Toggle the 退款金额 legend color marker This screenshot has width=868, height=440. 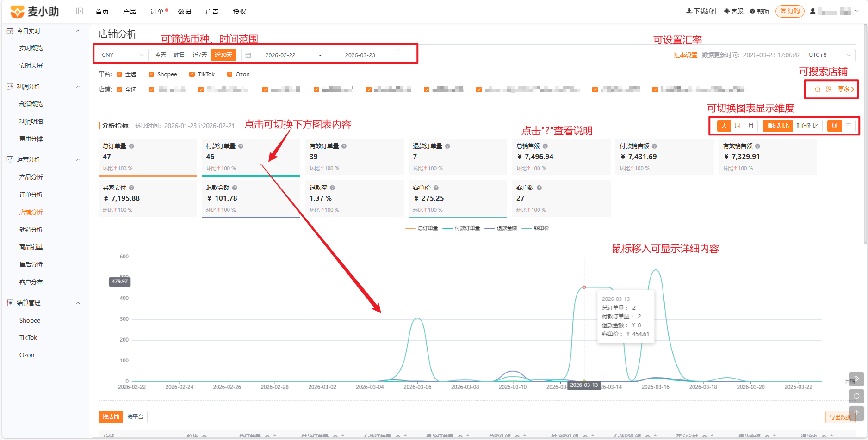[x=490, y=228]
